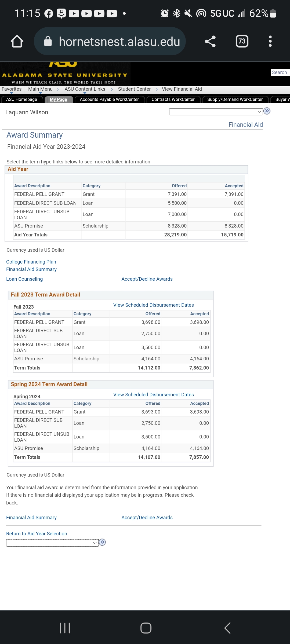This screenshot has height=644, width=290.
Task: View Scheduled Disbursement Dates for Spring 2024
Action: coord(154,395)
